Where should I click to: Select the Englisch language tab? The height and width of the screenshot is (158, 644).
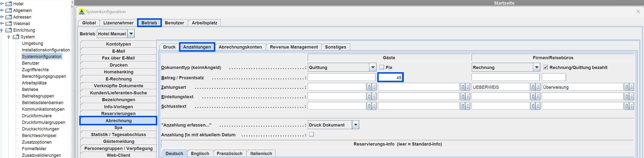pyautogui.click(x=200, y=154)
